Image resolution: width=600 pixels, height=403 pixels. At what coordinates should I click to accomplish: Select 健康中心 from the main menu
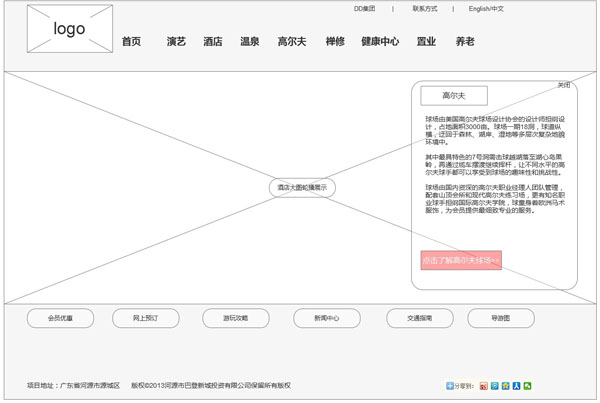point(380,42)
